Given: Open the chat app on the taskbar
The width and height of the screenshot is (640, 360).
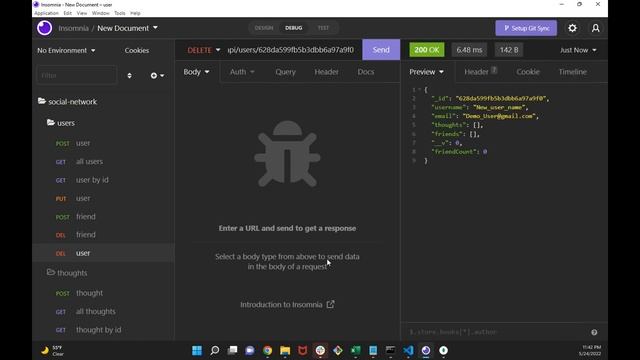Looking at the screenshot, I should click(x=250, y=350).
